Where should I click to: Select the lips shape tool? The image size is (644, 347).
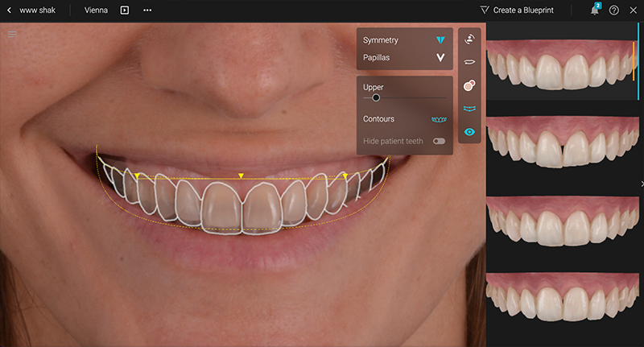coord(469,61)
